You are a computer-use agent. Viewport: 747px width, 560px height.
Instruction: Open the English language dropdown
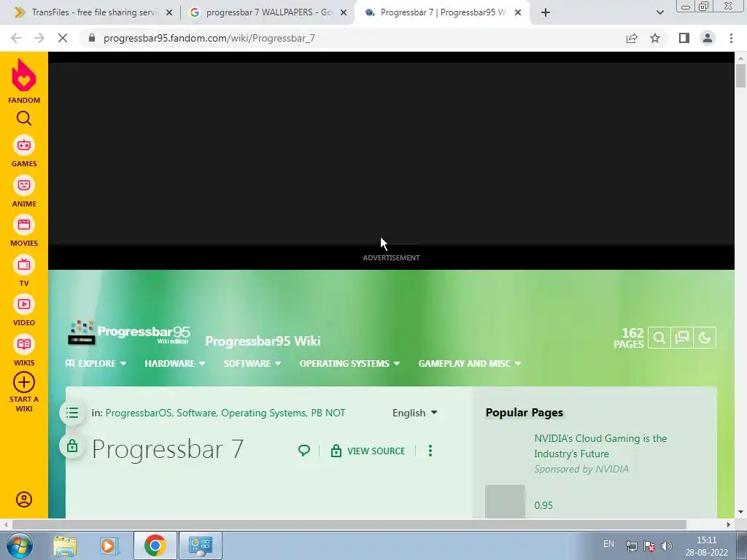(x=414, y=413)
